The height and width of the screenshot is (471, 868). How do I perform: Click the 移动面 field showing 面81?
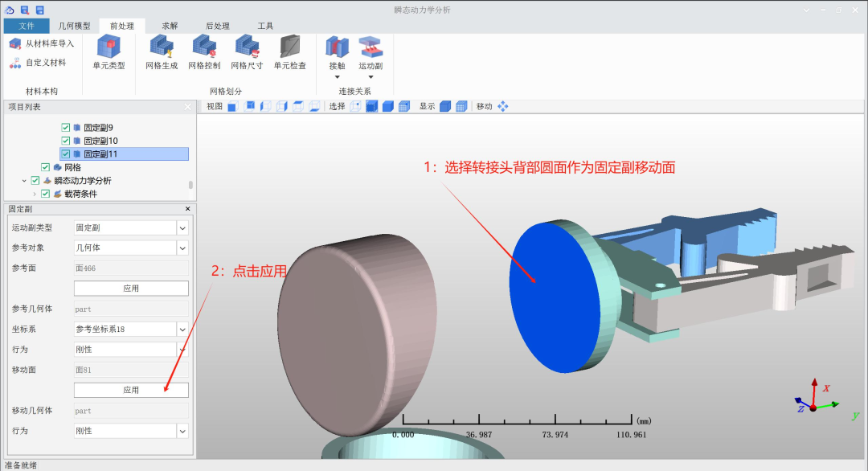click(x=131, y=370)
